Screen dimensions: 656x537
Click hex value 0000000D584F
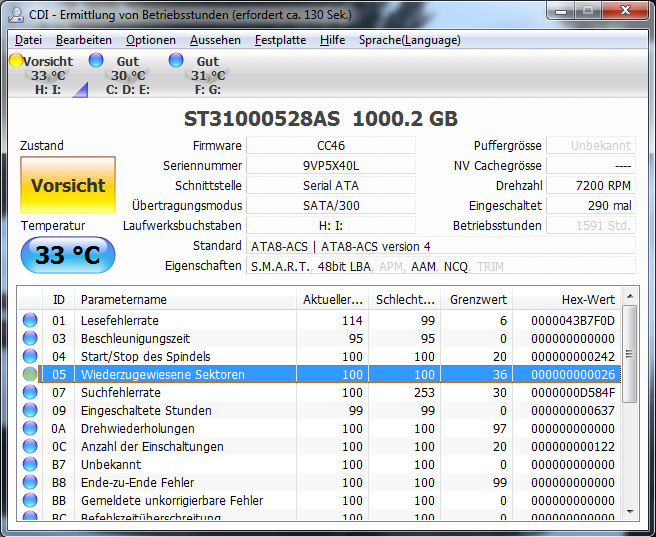coord(573,392)
